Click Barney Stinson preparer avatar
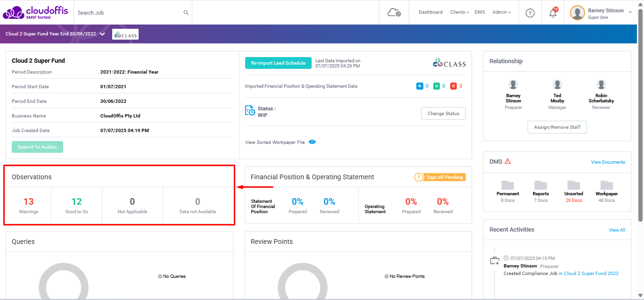This screenshot has height=300, width=644. (x=513, y=84)
